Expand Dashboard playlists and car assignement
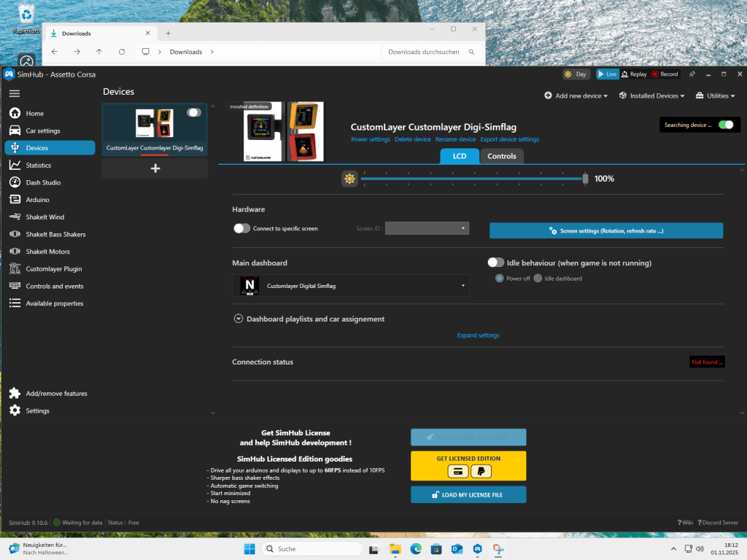This screenshot has height=560, width=747. [x=238, y=319]
